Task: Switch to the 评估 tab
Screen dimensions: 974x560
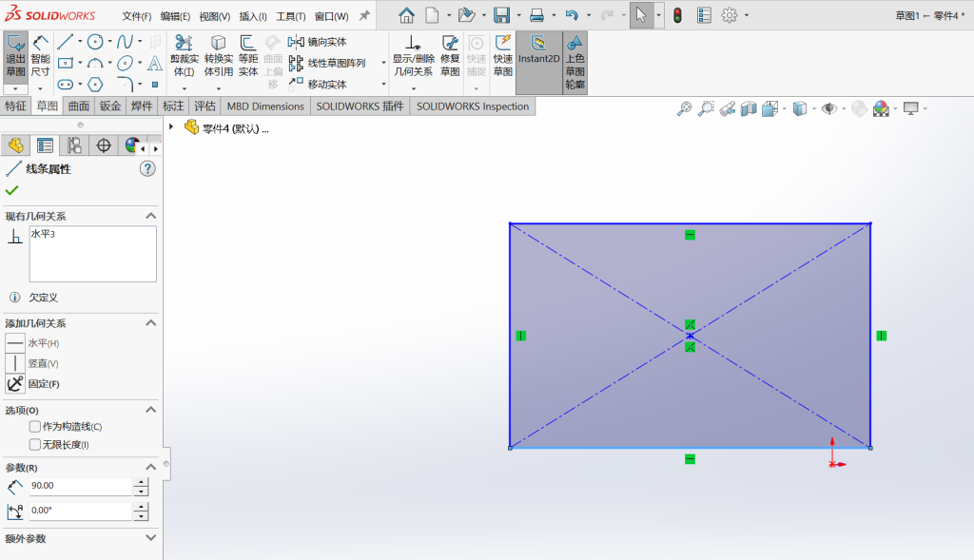Action: pos(205,106)
